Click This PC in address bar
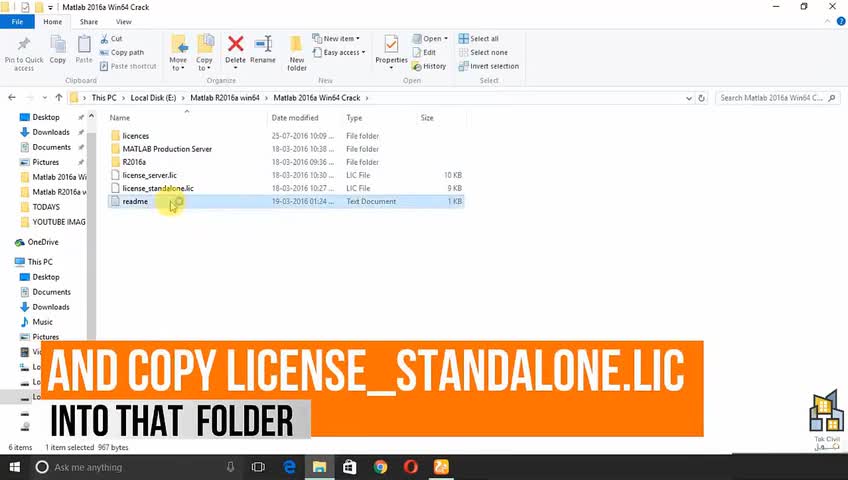The image size is (848, 480). coord(104,98)
